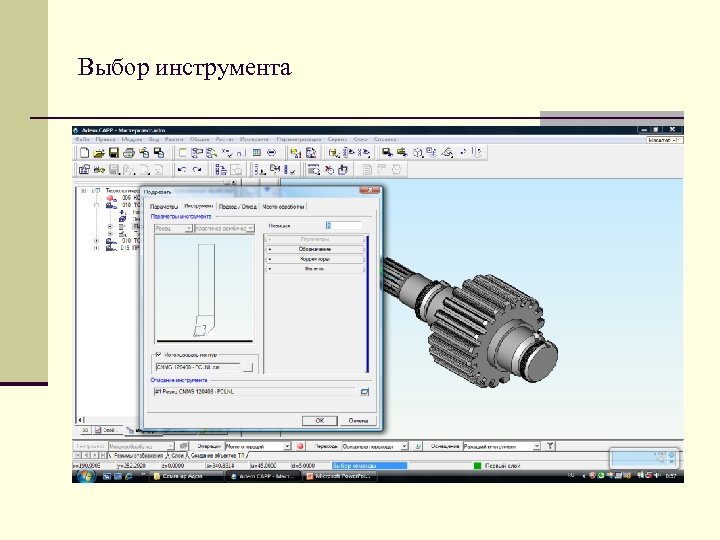
Task: Click the filter funnel icon in bottom bar
Action: coord(550,445)
